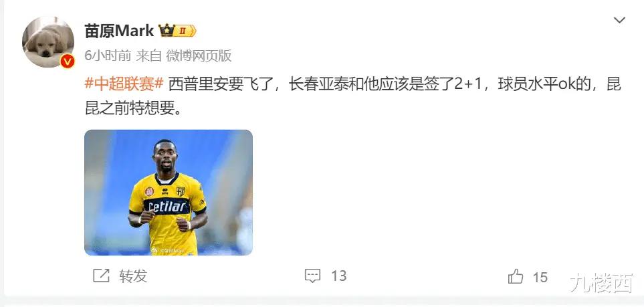Click the like count 15
Screen dimensions: 644x307
pos(540,277)
